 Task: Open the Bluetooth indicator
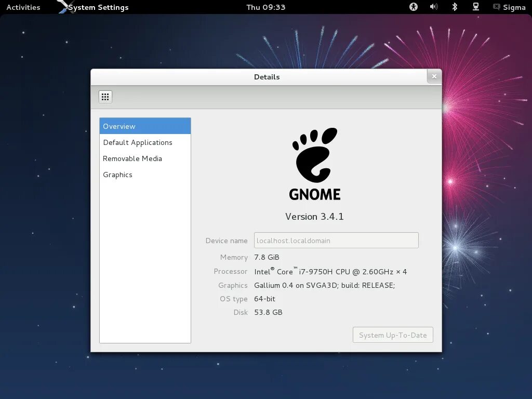pyautogui.click(x=455, y=7)
